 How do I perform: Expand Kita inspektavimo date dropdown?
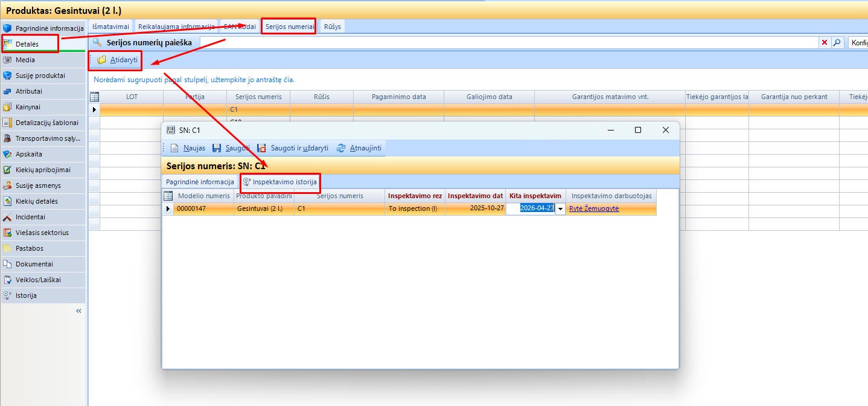pyautogui.click(x=560, y=208)
